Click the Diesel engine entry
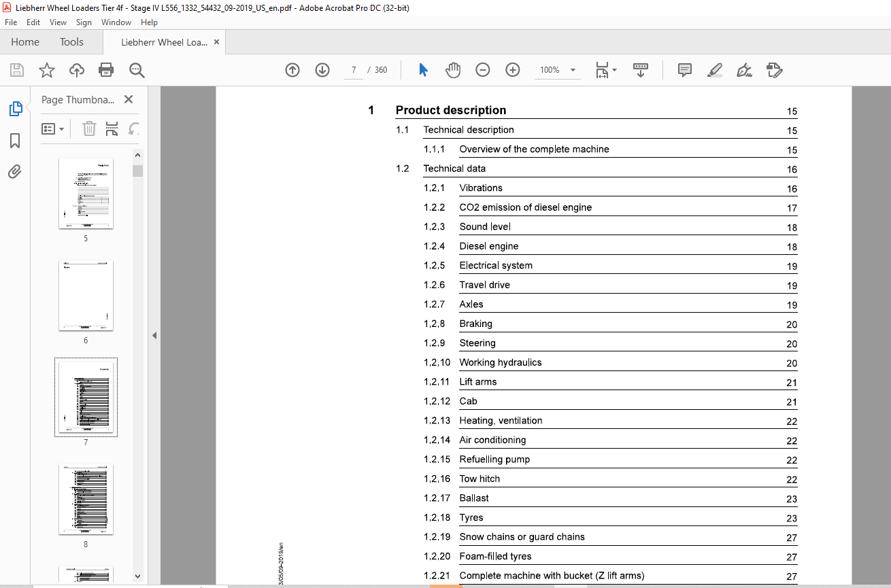The width and height of the screenshot is (891, 588). (489, 246)
